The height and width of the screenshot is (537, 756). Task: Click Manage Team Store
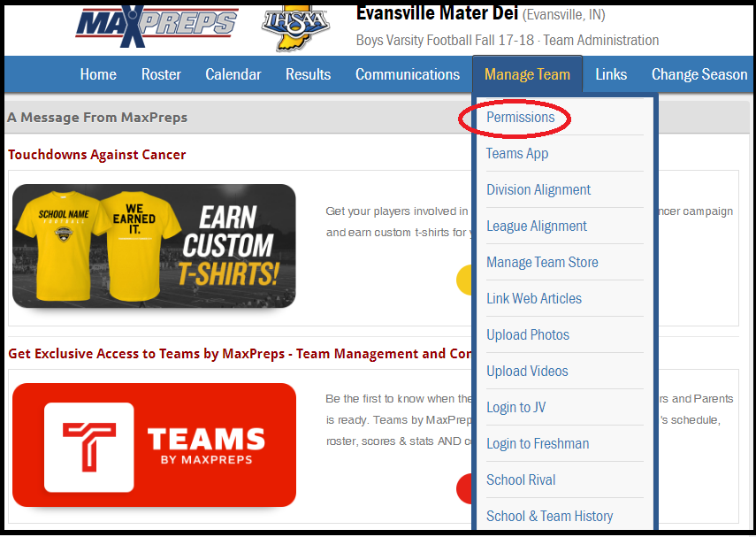(542, 262)
